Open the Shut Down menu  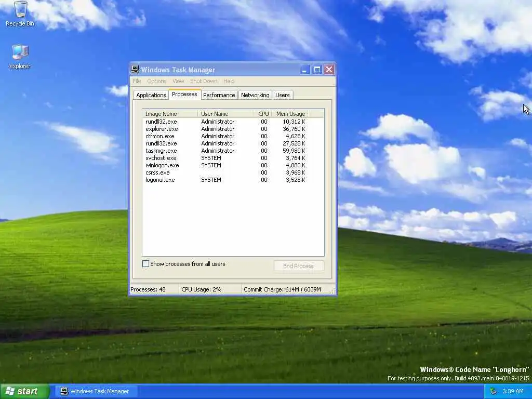pyautogui.click(x=204, y=81)
